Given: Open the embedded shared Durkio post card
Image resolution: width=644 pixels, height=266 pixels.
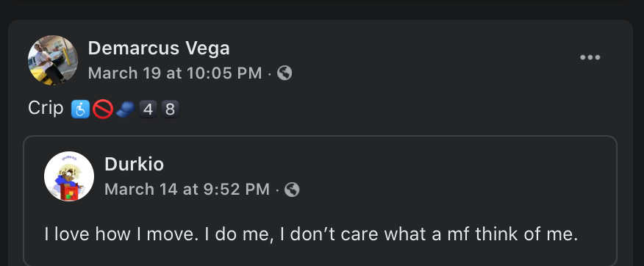Looking at the screenshot, I should (320, 201).
